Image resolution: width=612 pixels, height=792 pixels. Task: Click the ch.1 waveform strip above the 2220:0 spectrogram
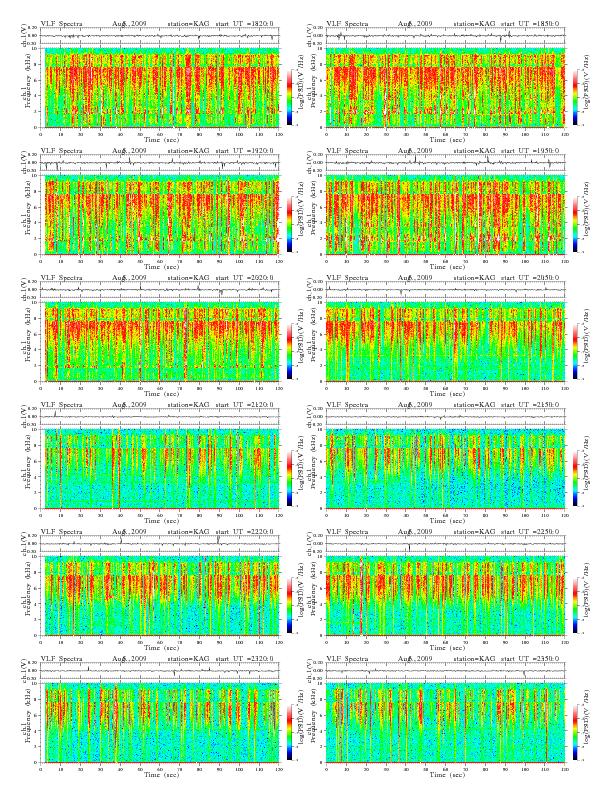pyautogui.click(x=160, y=544)
